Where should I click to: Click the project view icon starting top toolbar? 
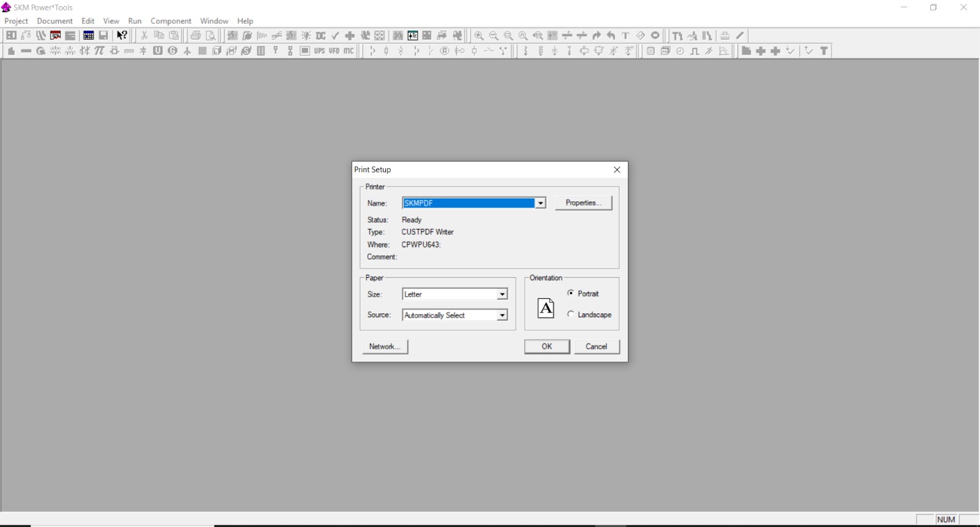11,36
